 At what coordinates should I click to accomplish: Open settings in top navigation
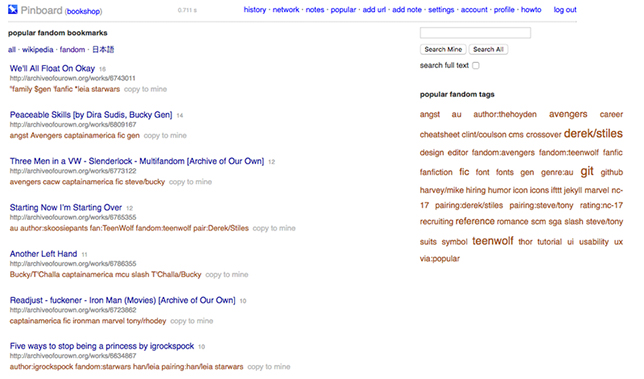(x=441, y=9)
